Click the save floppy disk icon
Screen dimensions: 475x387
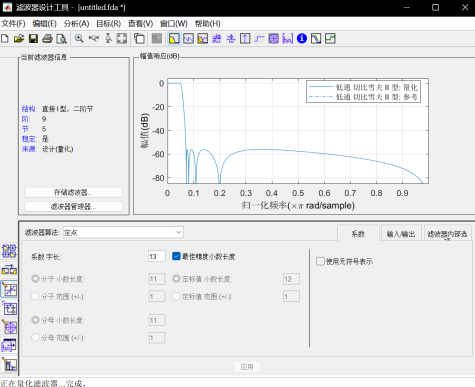click(x=33, y=39)
